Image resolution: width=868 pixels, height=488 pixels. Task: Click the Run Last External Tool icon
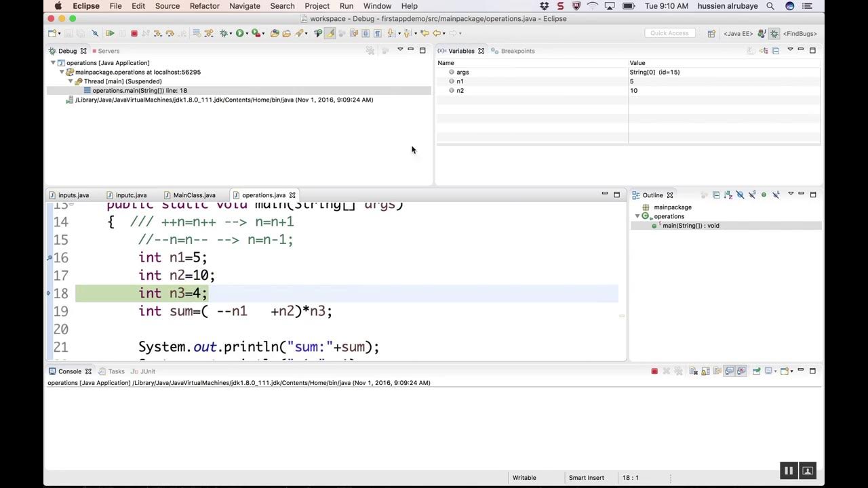pos(255,33)
